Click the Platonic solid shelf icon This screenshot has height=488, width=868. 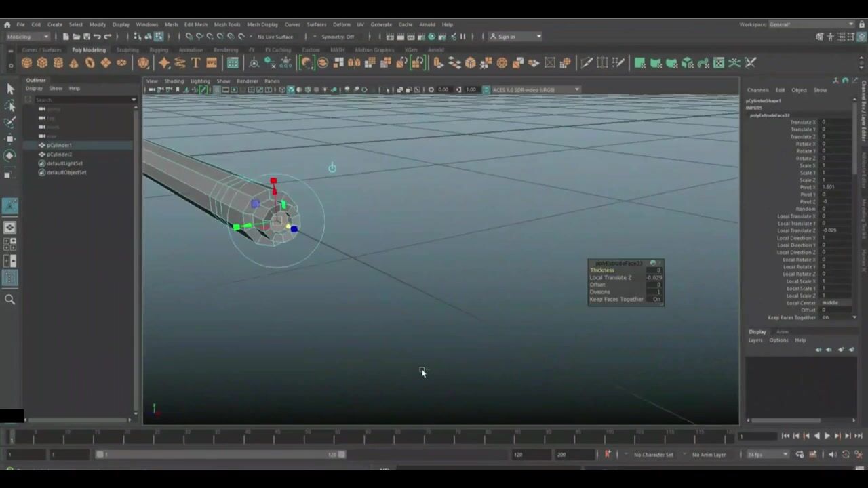143,63
